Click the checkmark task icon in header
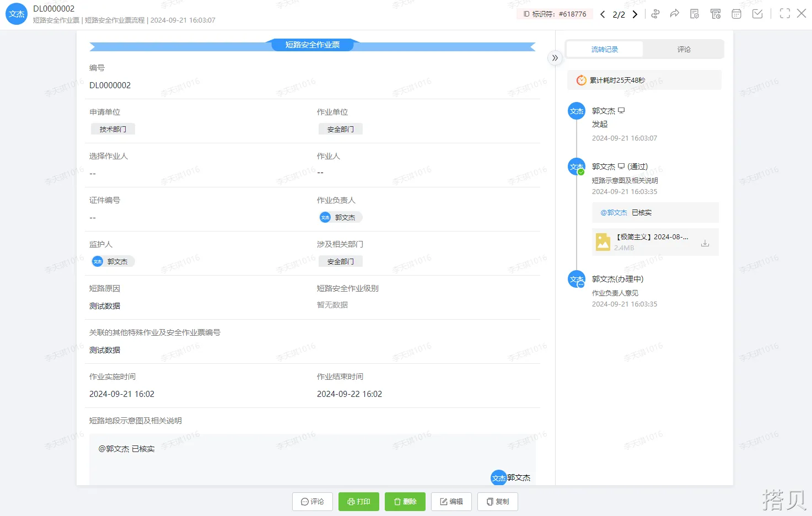This screenshot has height=516, width=812. pos(757,14)
